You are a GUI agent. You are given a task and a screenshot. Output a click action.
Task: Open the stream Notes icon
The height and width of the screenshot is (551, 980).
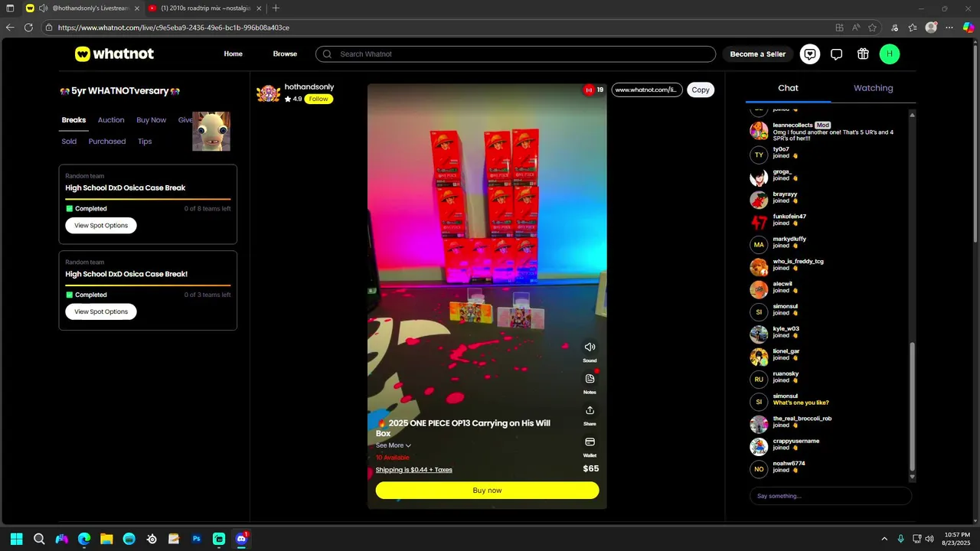590,379
